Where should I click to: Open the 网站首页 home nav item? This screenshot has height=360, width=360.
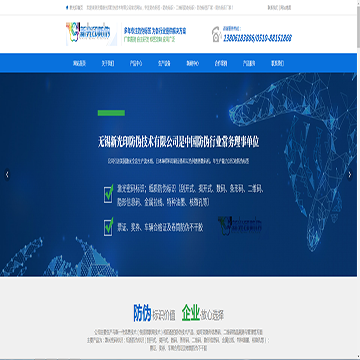coord(79,63)
